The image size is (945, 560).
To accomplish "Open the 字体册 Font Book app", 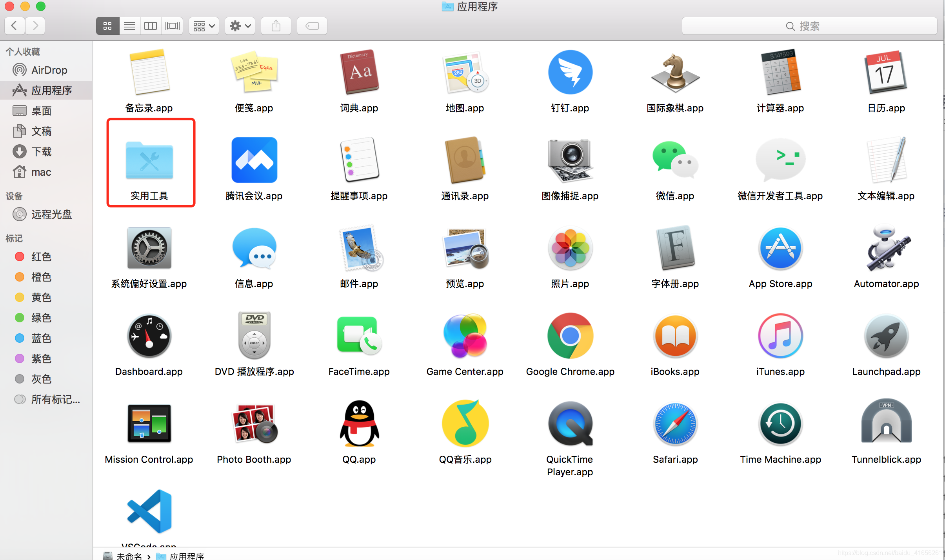I will [675, 248].
